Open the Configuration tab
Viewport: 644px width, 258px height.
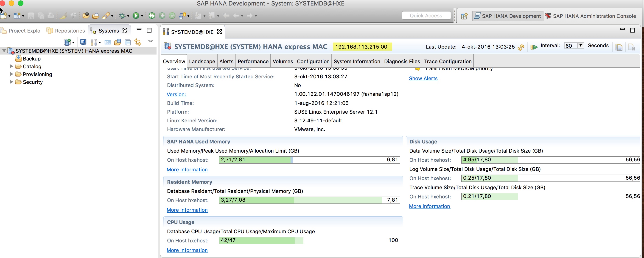pos(313,61)
